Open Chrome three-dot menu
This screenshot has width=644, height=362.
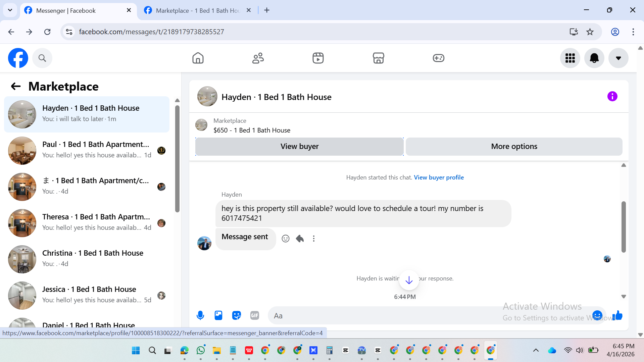pyautogui.click(x=633, y=32)
